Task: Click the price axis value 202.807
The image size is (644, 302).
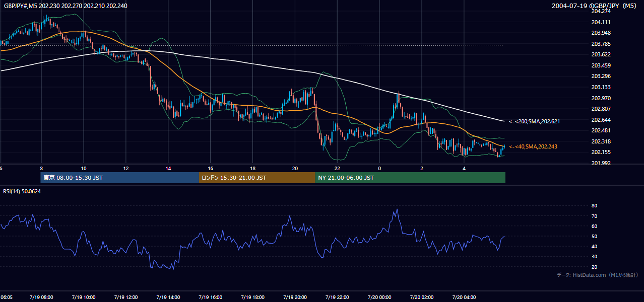Action: point(601,109)
